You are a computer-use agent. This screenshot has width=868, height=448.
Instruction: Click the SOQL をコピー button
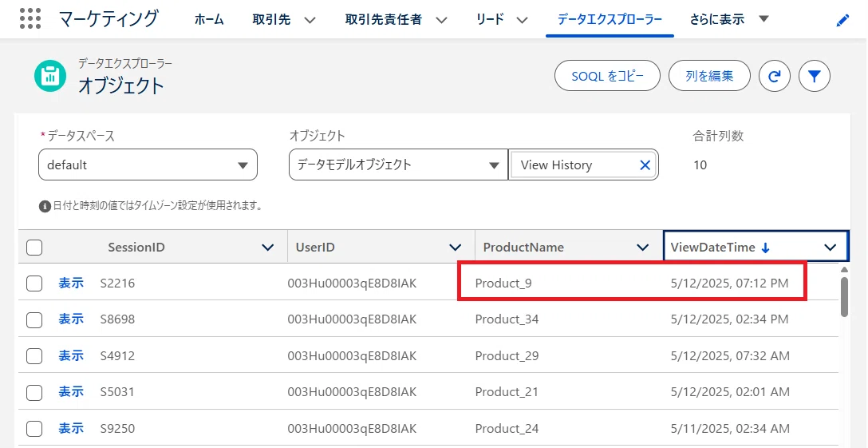[607, 76]
